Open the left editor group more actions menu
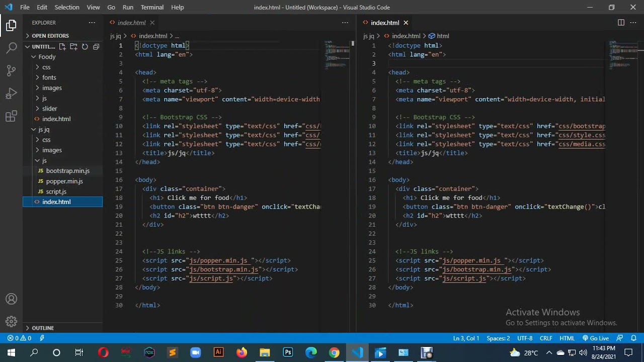Viewport: 644px width, 362px height. [345, 23]
